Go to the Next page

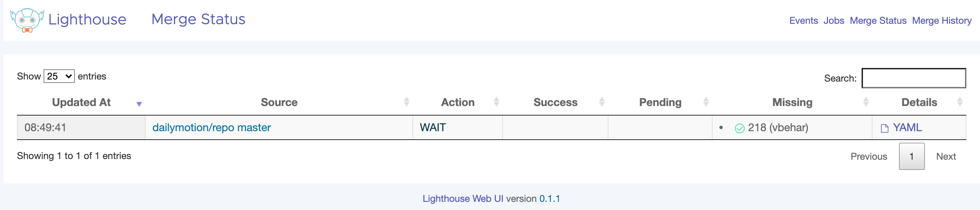946,156
